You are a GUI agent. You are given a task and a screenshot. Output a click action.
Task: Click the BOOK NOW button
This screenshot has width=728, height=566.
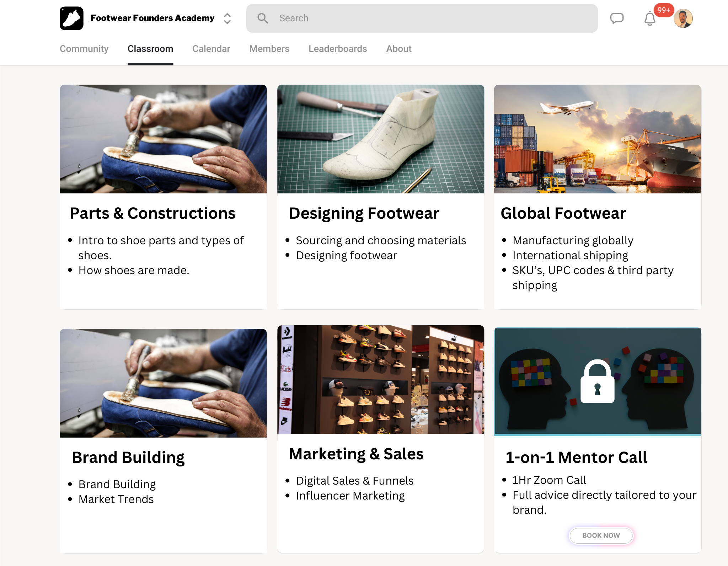coord(601,535)
